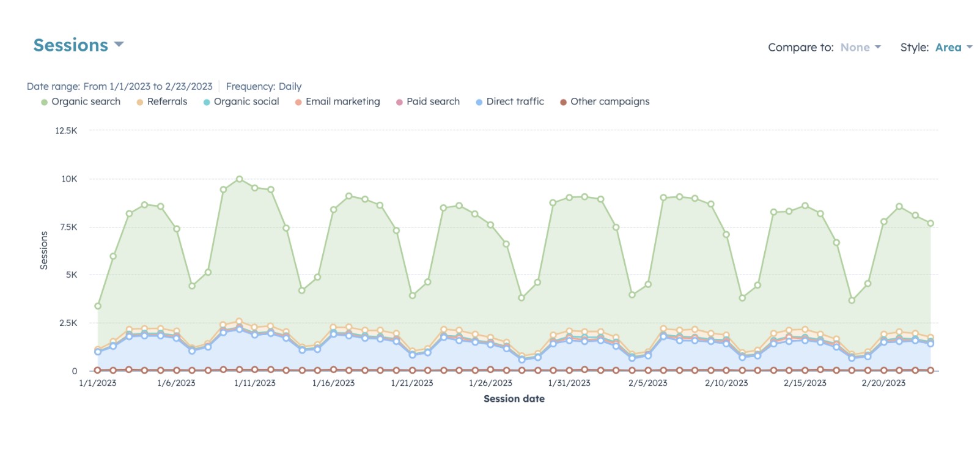This screenshot has height=455, width=980.
Task: Click the blue Direct traffic legend dot
Action: 479,102
